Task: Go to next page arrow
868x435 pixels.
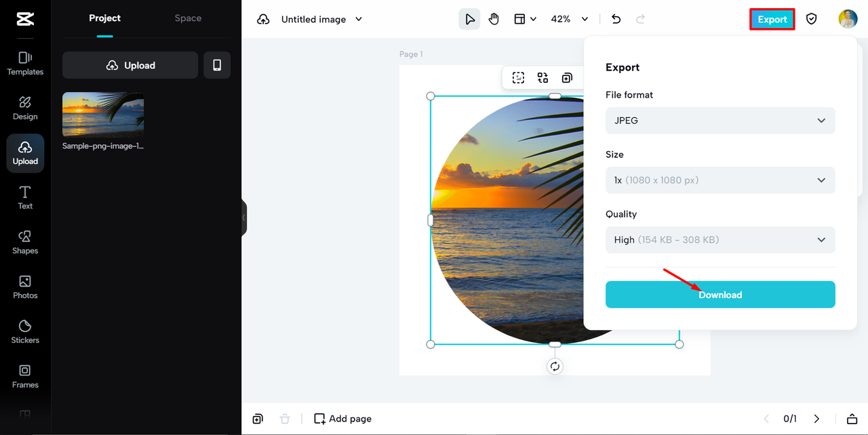Action: [816, 419]
